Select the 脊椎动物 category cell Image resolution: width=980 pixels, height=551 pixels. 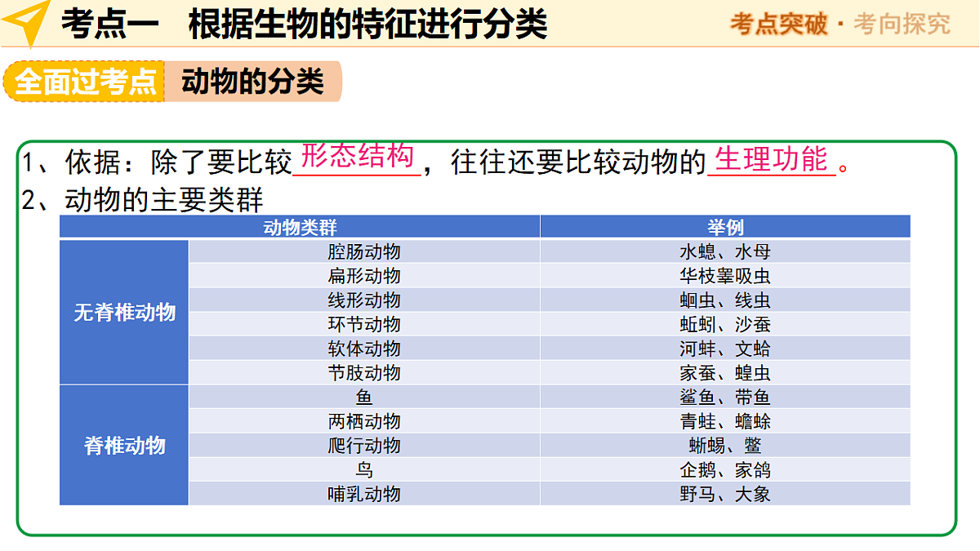pos(124,446)
